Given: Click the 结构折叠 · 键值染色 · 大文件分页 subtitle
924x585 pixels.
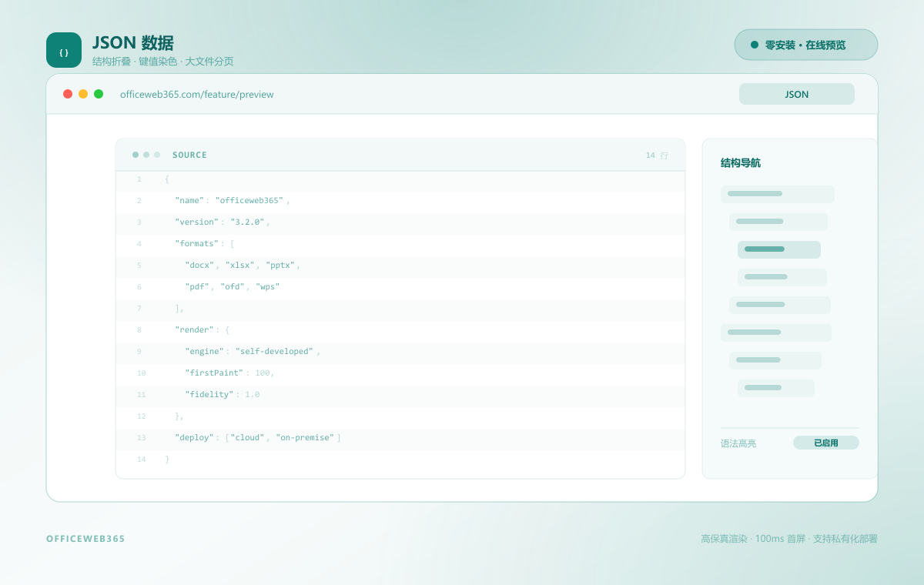Looking at the screenshot, I should [163, 62].
